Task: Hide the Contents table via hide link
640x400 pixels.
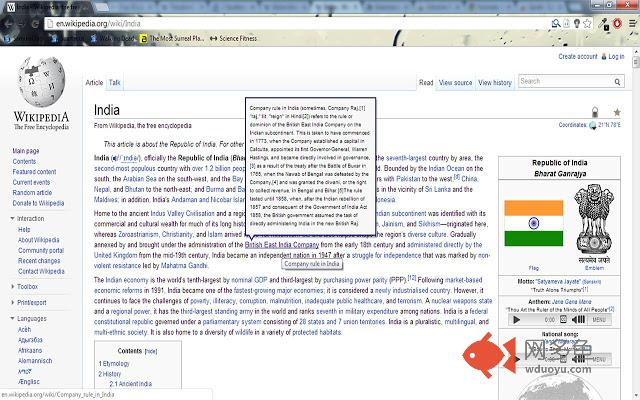Action: pos(151,352)
